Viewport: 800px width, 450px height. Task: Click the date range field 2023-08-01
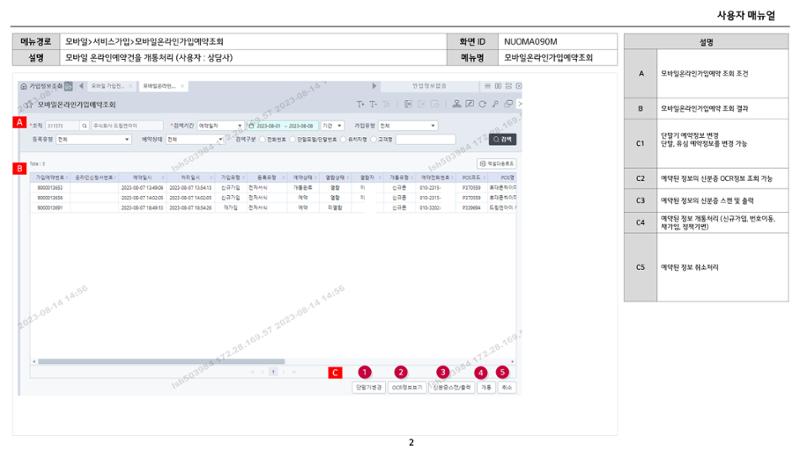282,126
